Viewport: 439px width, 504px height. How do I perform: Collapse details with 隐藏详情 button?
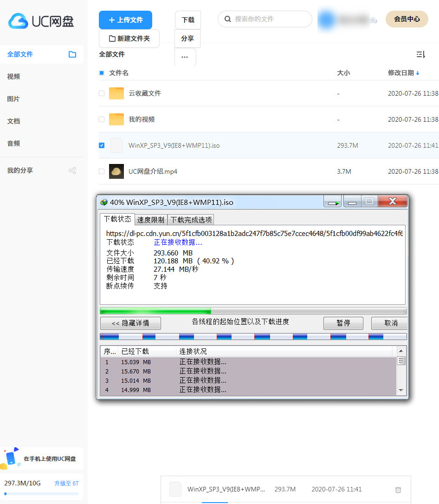tap(130, 323)
